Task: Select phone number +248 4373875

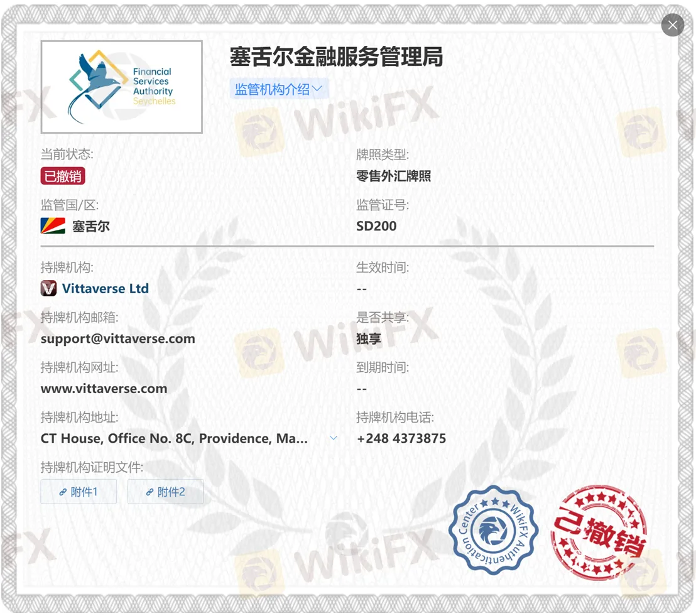Action: [401, 438]
